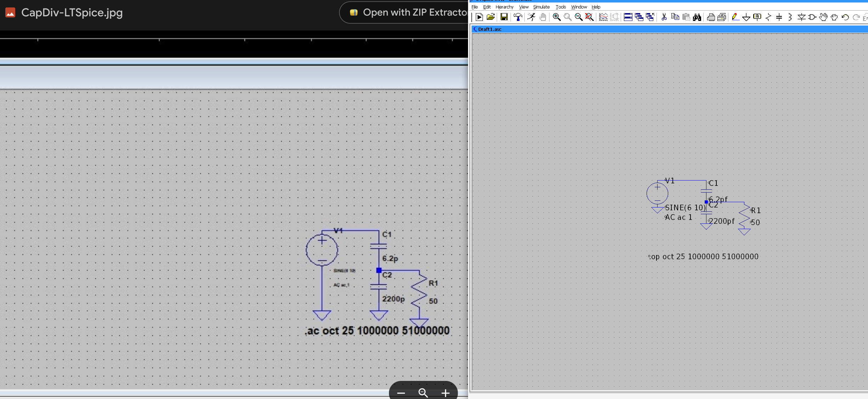The height and width of the screenshot is (399, 868).
Task: Open the View menu
Action: coord(524,7)
